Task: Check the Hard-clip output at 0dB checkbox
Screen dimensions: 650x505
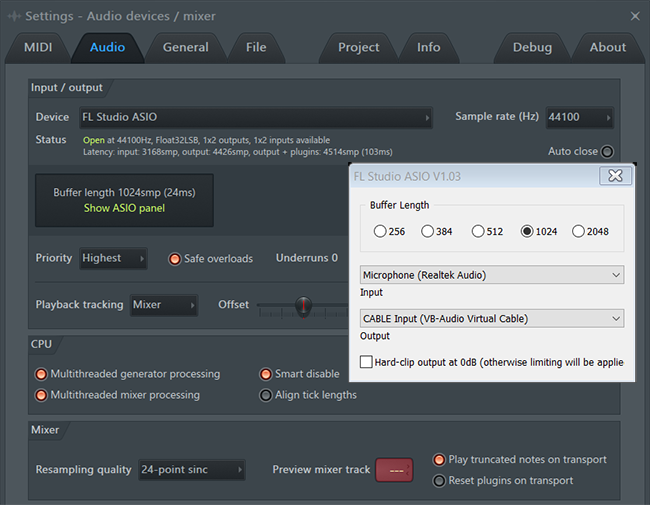Action: coord(366,362)
